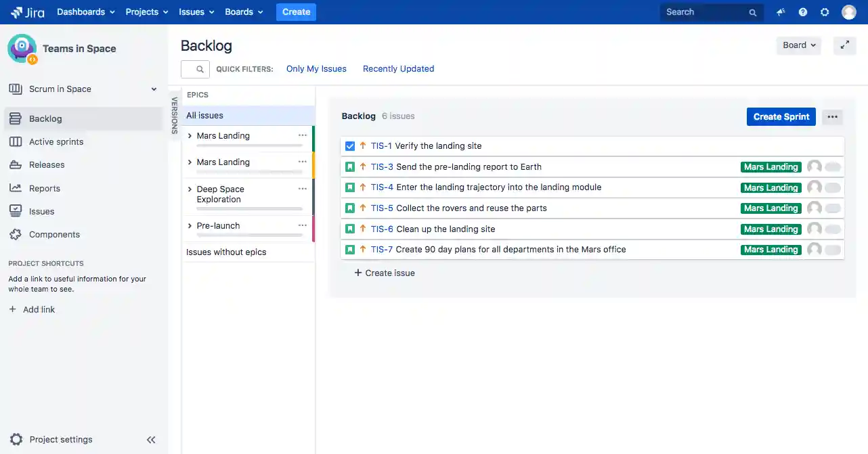Open the announcements megaphone icon
The image size is (868, 454).
(x=780, y=12)
